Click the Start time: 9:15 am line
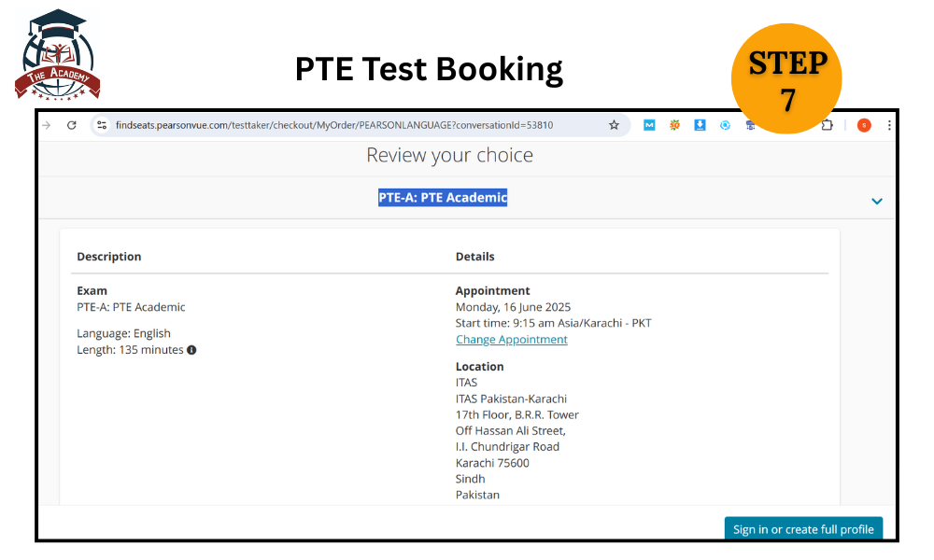 tap(553, 323)
